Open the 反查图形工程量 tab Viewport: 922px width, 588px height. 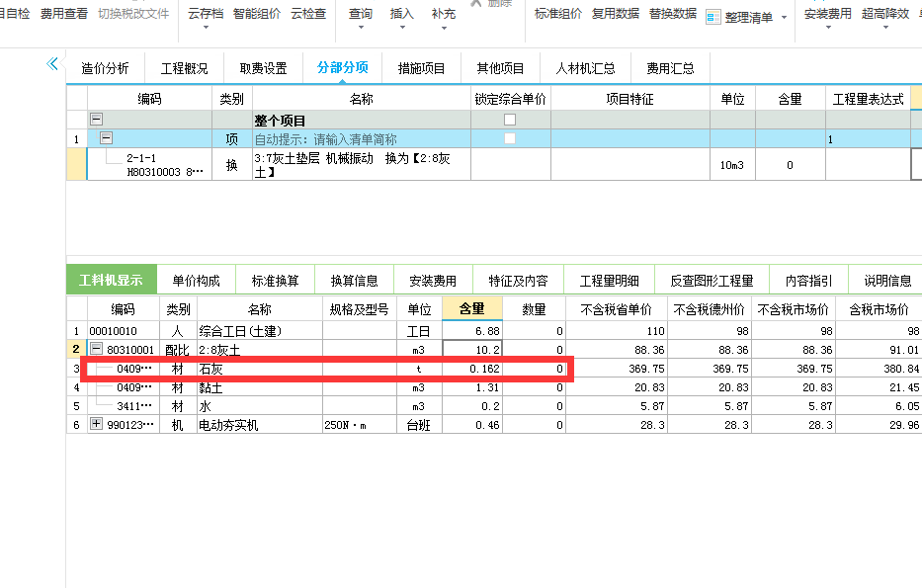[x=712, y=281]
